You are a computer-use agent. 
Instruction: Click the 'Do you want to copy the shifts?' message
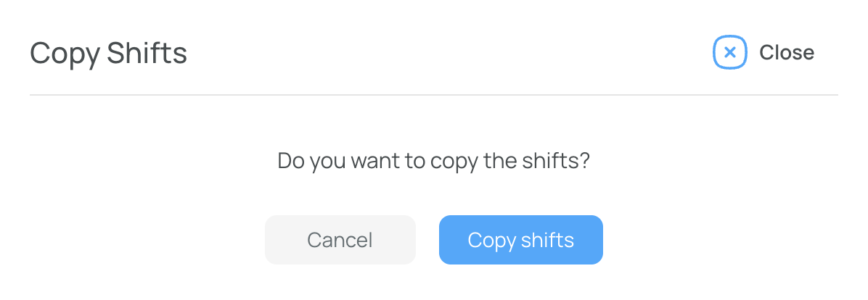click(x=433, y=161)
